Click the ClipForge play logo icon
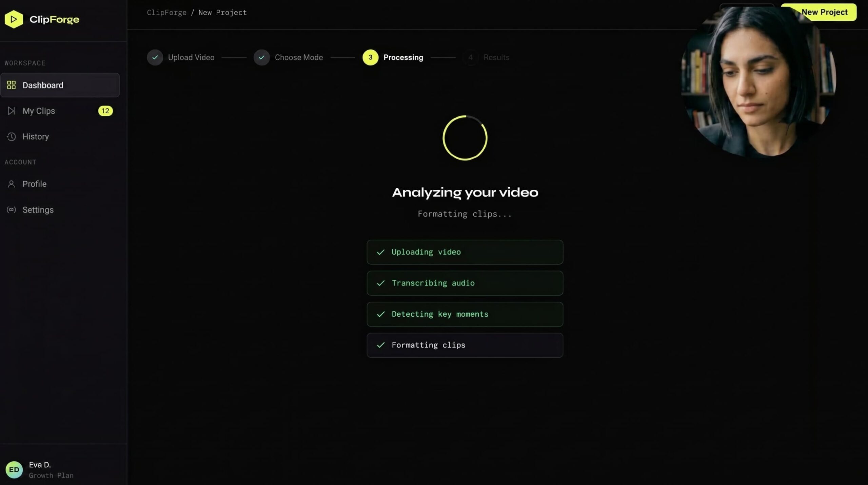Screen dimensions: 868x485 (x=14, y=19)
